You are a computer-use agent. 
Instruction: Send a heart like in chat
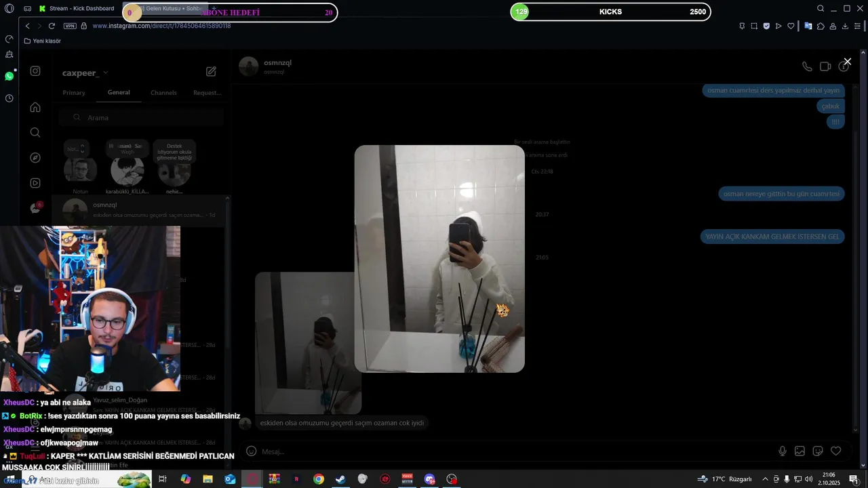(x=836, y=451)
